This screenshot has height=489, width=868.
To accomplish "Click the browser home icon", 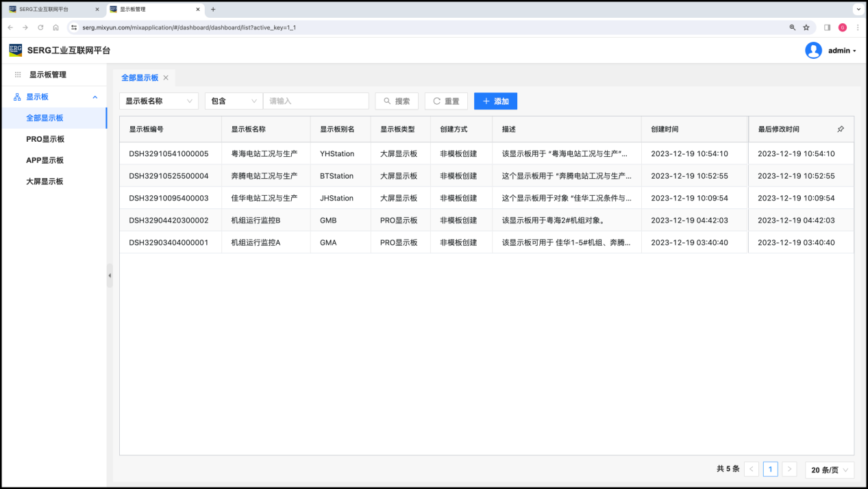I will click(x=55, y=27).
